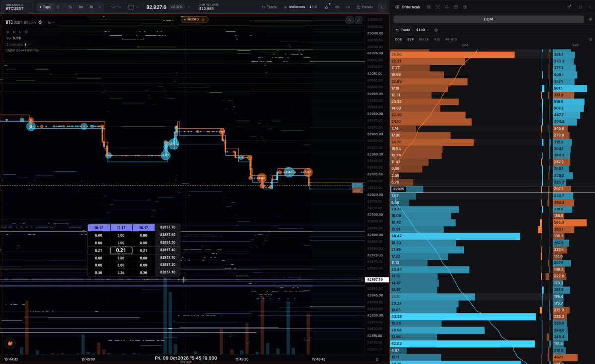
Task: Open MICRO settings gear on the badge
Action: pyautogui.click(x=204, y=19)
